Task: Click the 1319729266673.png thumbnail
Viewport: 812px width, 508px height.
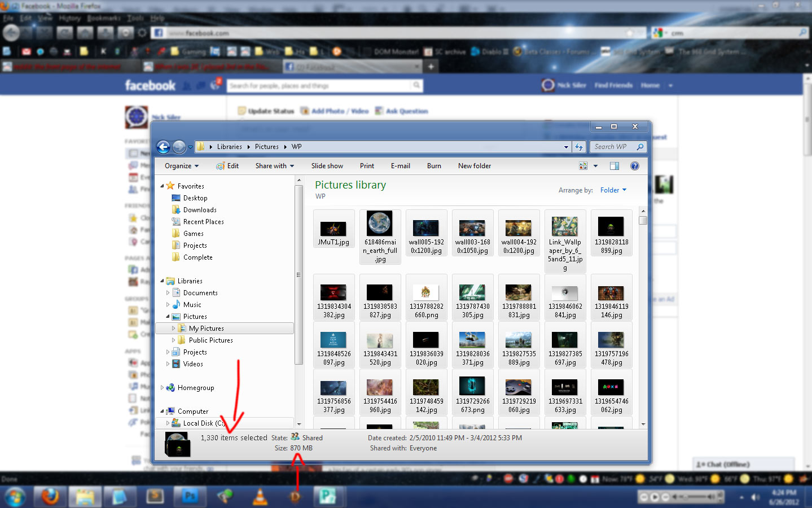Action: pos(472,386)
